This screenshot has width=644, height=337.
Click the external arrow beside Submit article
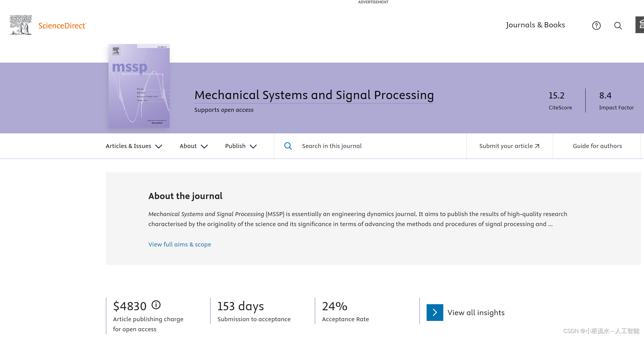coord(537,146)
